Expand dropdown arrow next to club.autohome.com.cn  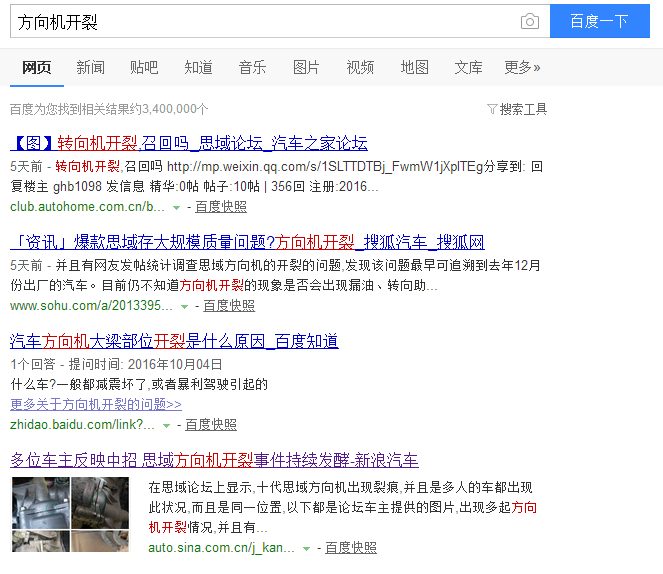(176, 208)
